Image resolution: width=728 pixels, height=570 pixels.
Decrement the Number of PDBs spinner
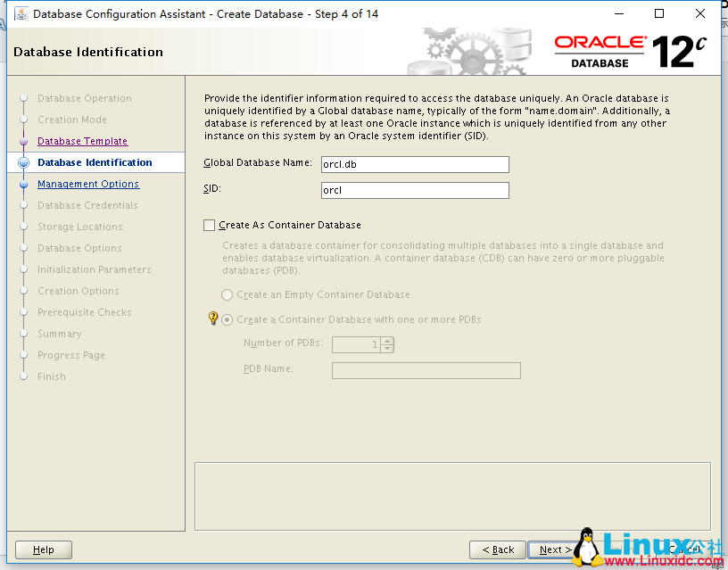(x=387, y=349)
